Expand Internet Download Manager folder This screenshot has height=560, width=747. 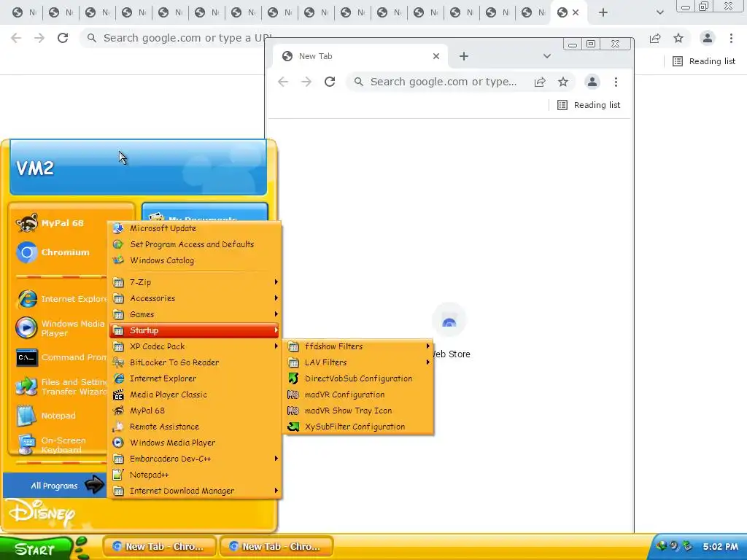195,491
